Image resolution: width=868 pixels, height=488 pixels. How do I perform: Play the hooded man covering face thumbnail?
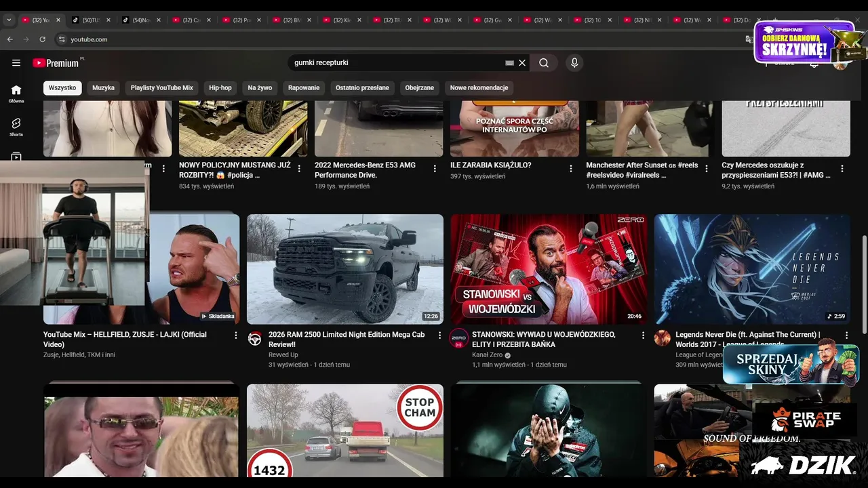[549, 430]
